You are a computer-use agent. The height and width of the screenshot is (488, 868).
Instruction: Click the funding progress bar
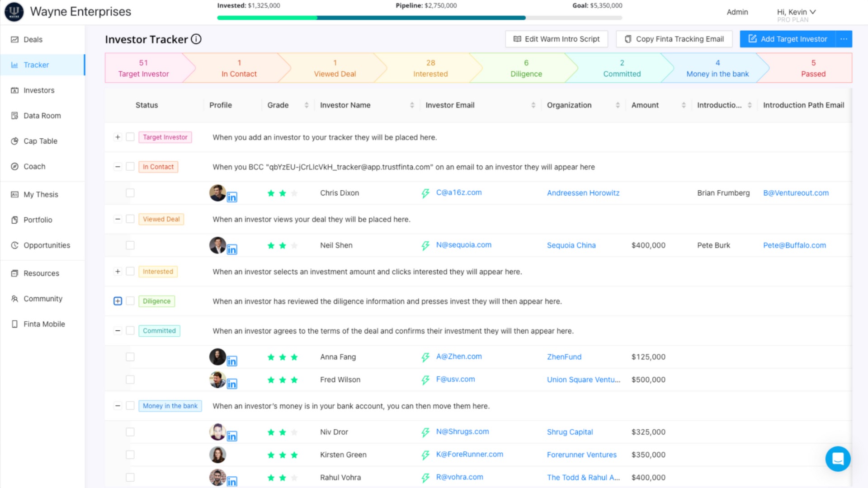click(x=419, y=18)
